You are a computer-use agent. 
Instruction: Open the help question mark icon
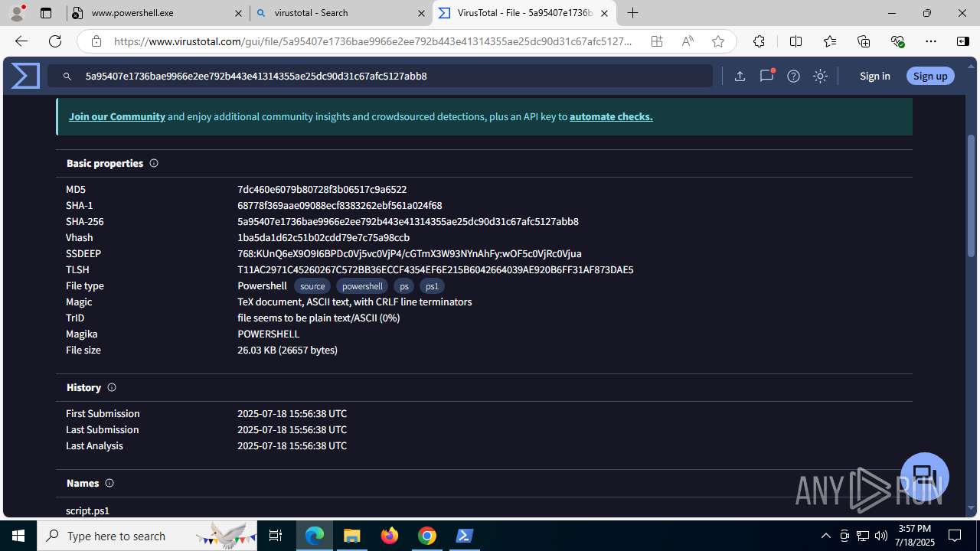pos(793,76)
